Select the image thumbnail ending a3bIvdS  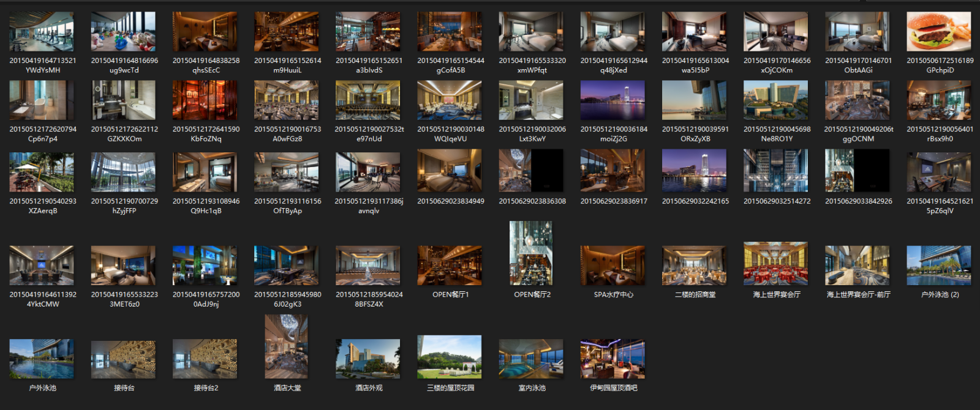pyautogui.click(x=368, y=32)
